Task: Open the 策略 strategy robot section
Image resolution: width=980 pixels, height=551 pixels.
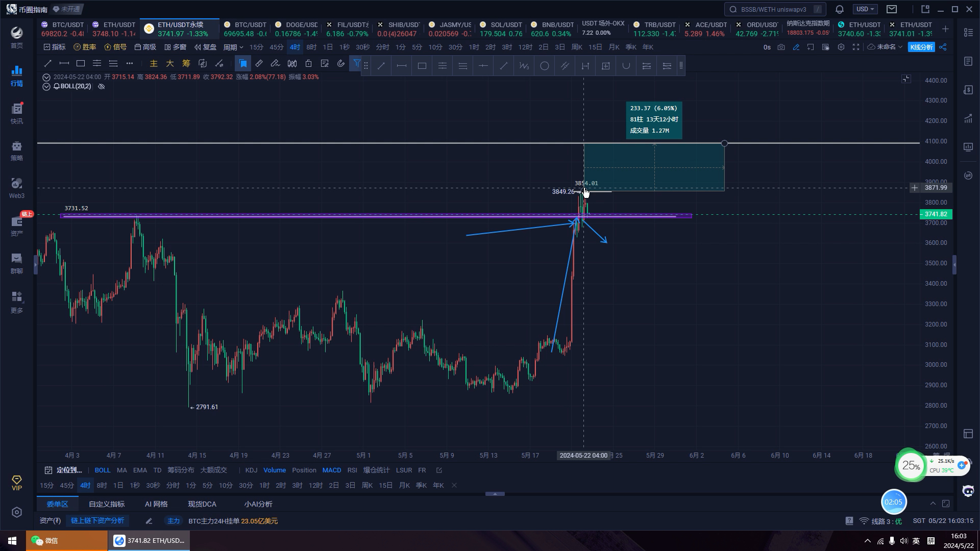Action: click(x=17, y=151)
